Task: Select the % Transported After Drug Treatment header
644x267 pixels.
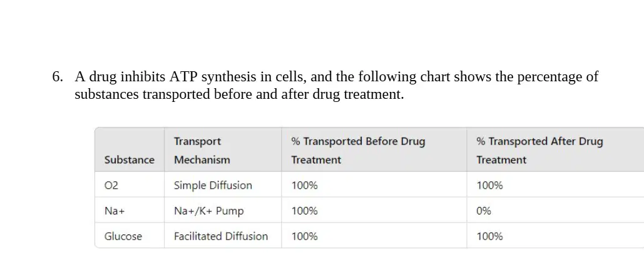Action: tap(539, 151)
